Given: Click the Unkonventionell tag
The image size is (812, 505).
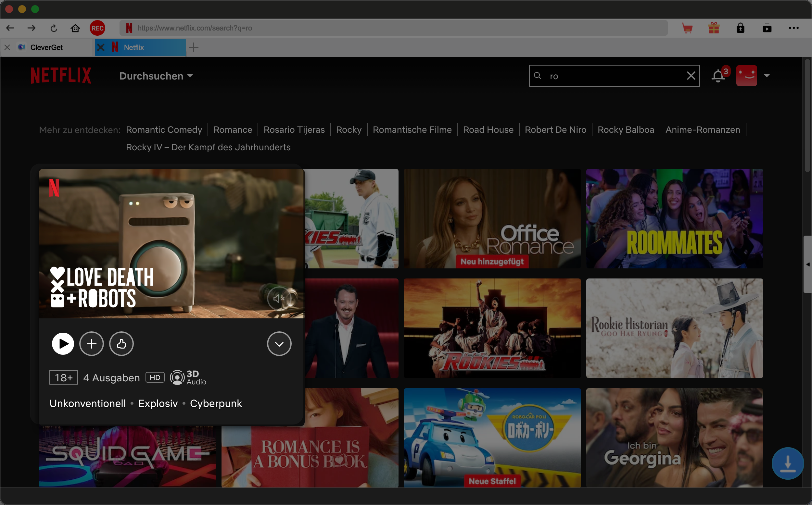Looking at the screenshot, I should click(x=88, y=403).
